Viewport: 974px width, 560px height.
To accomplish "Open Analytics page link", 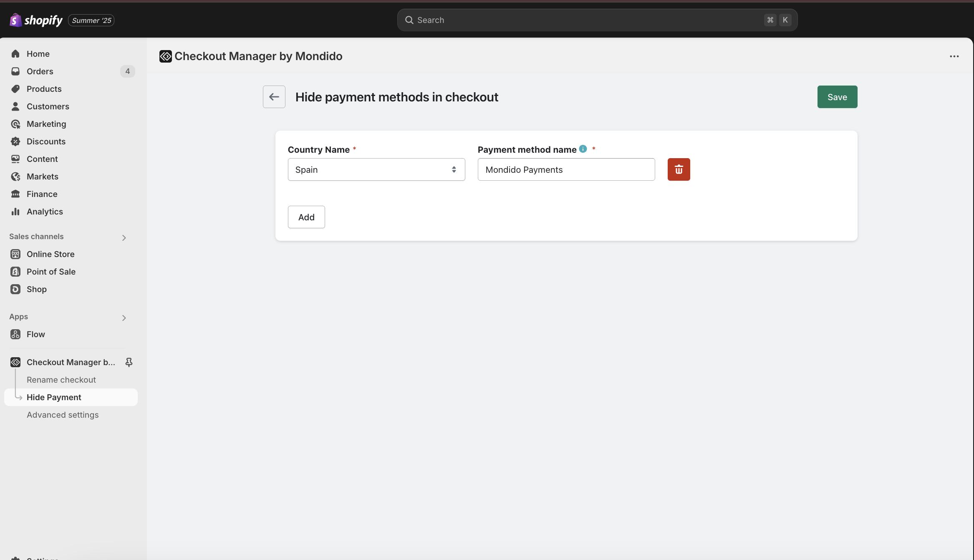I will point(45,212).
